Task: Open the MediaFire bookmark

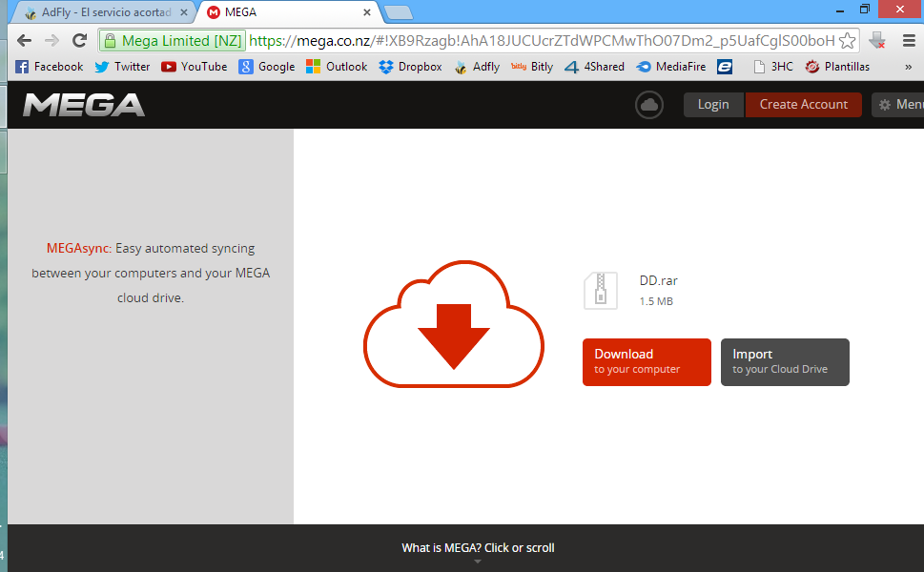Action: tap(671, 67)
